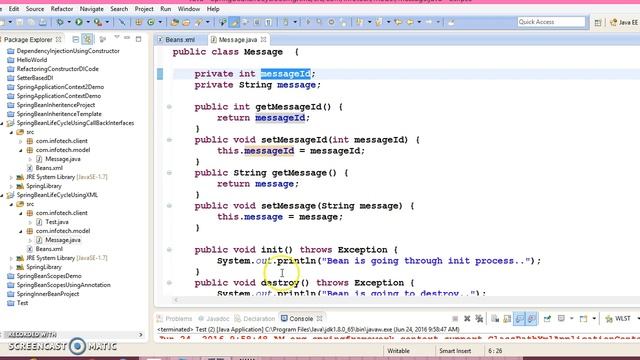The image size is (640, 360).
Task: Toggle Link with Editor in Package Explorer
Action: coord(87,40)
